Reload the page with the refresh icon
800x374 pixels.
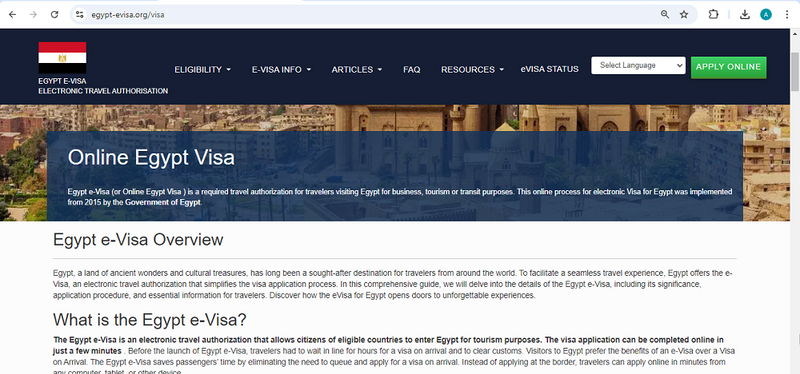coord(55,15)
